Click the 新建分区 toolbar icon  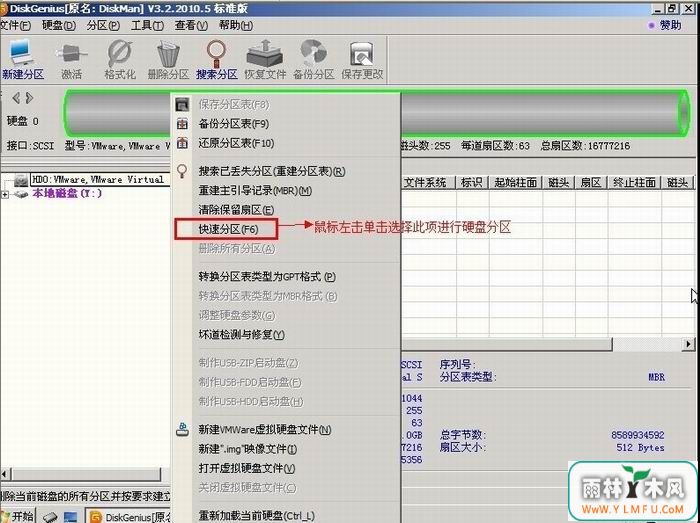click(x=21, y=53)
